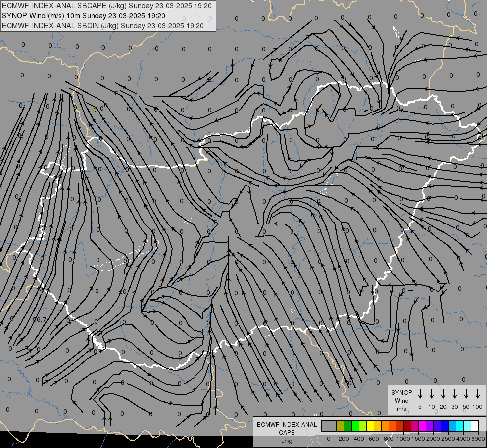Click the 0 tick label on CAPE scale
The width and height of the screenshot is (487, 448).
pyautogui.click(x=329, y=439)
